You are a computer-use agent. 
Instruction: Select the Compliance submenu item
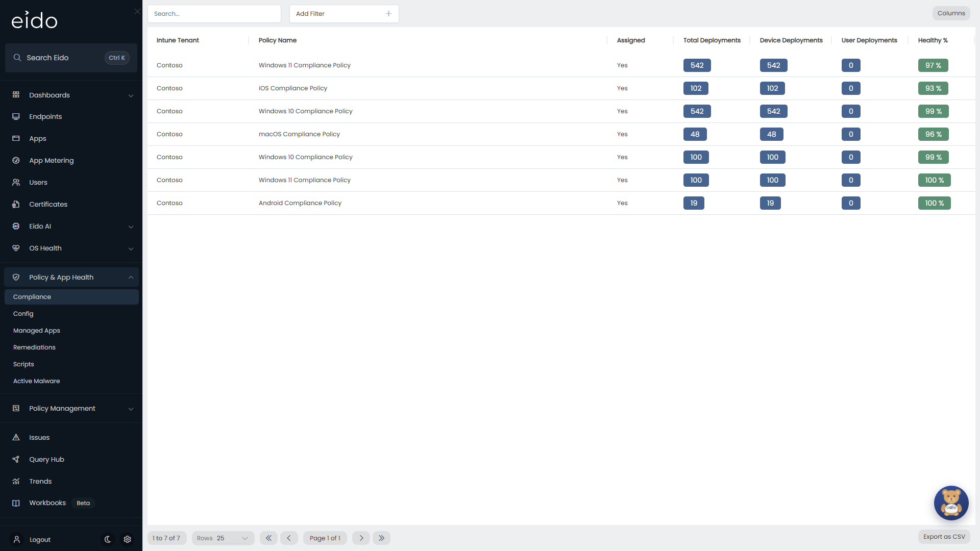[71, 297]
